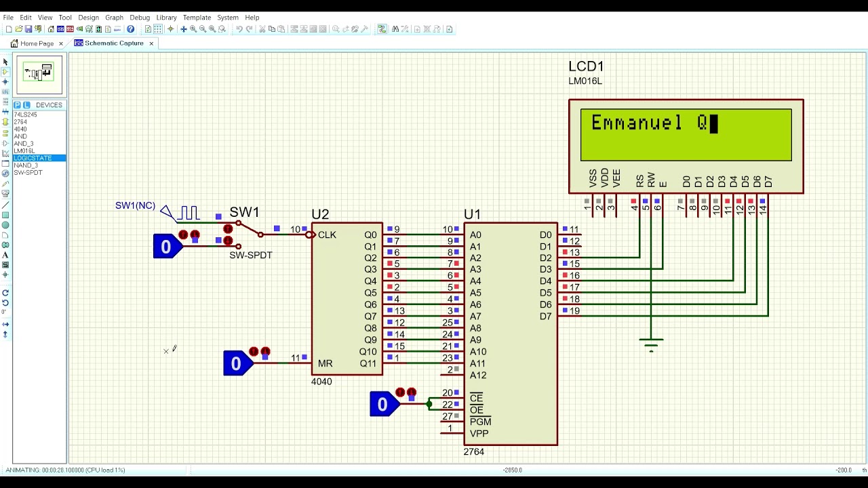Screen dimensions: 868x488
Task: Toggle the grid display icon
Action: (158, 29)
